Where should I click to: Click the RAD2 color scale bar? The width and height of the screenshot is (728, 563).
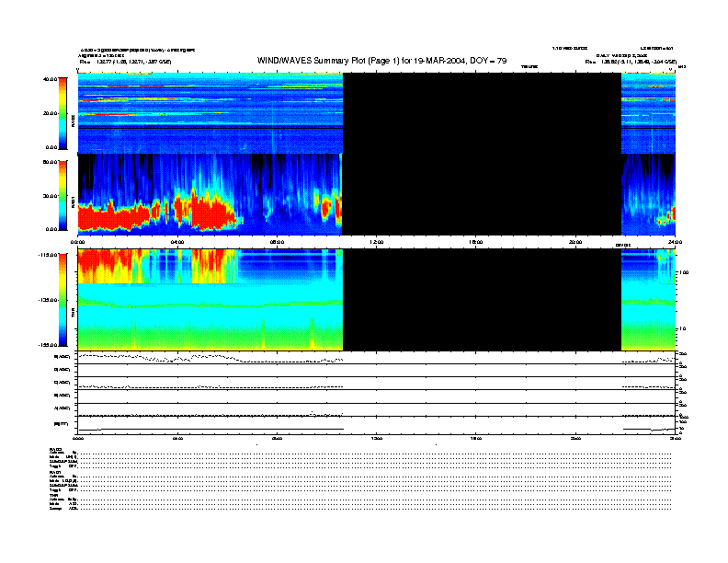(x=63, y=113)
